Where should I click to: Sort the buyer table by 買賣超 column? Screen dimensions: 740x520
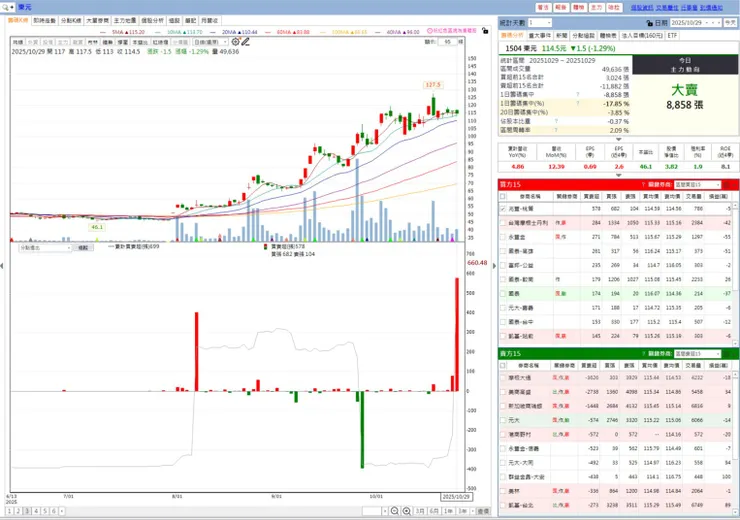[592, 196]
